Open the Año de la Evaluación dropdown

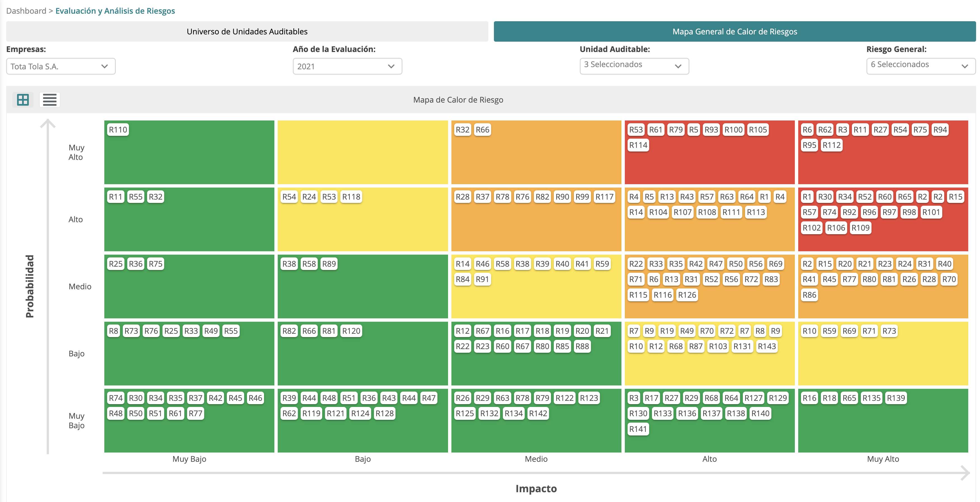(x=347, y=66)
